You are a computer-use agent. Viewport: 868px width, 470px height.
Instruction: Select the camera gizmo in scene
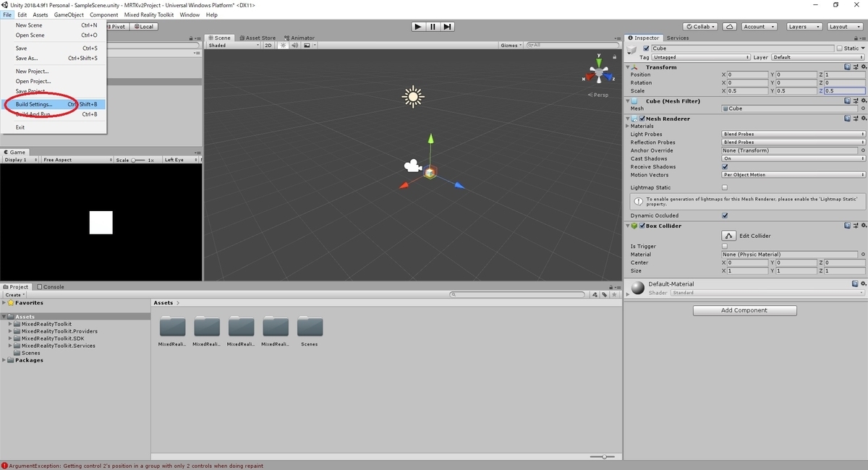(x=412, y=166)
